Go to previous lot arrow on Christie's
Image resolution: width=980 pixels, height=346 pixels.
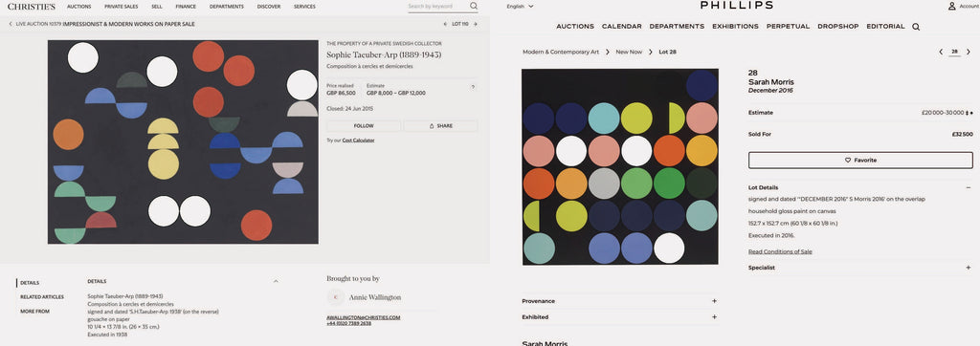coord(446,24)
